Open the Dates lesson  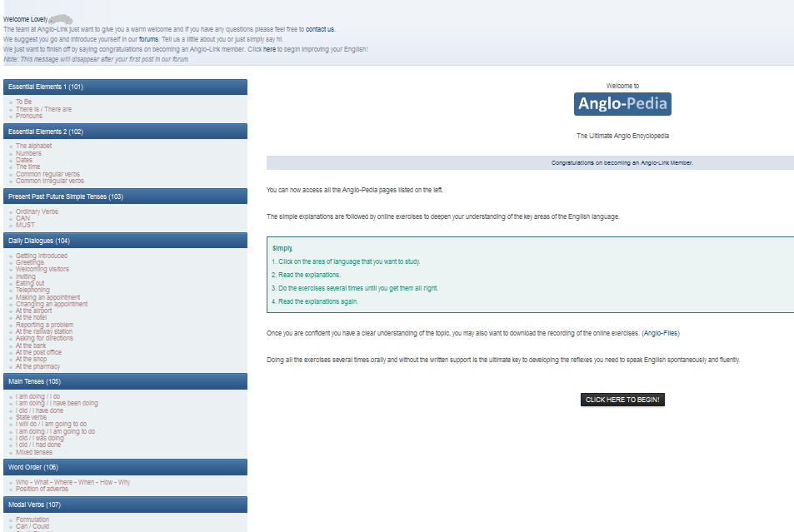click(24, 160)
